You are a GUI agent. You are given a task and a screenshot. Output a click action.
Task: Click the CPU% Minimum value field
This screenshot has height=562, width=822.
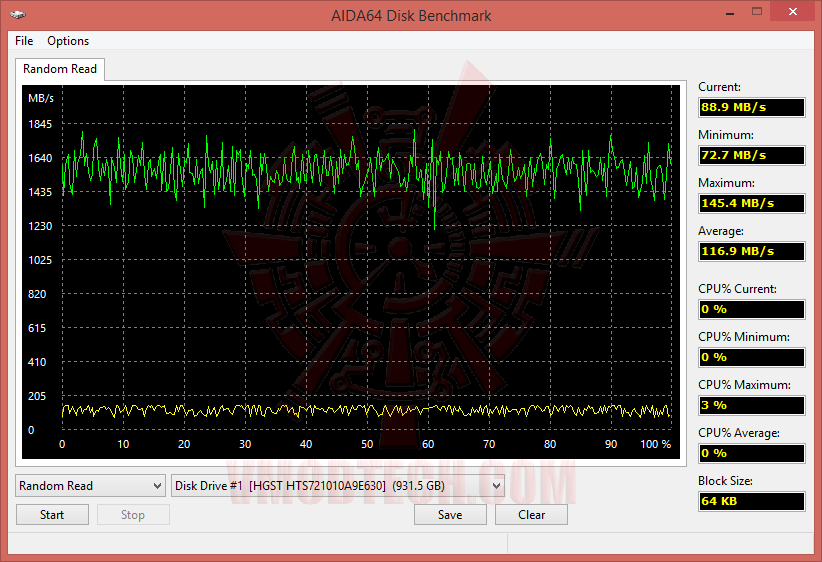[751, 358]
